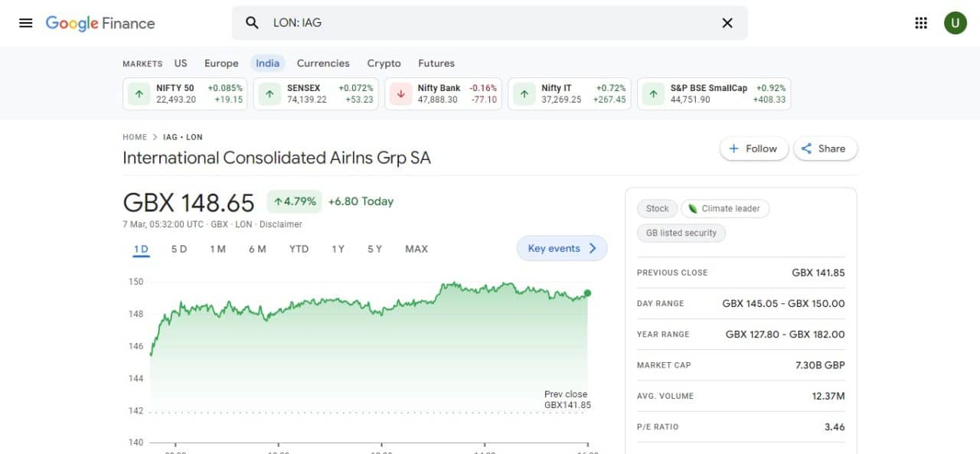Click the breadcrumb chevron after HOME
The image size is (980, 454).
155,137
